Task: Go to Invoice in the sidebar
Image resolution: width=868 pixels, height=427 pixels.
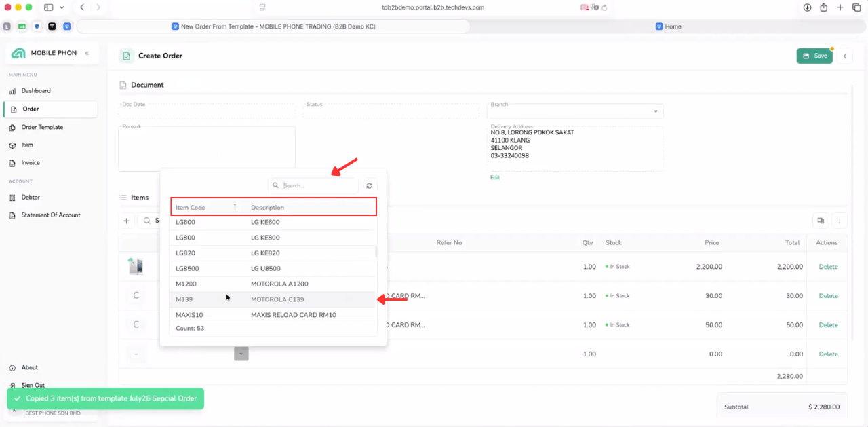Action: (x=31, y=163)
